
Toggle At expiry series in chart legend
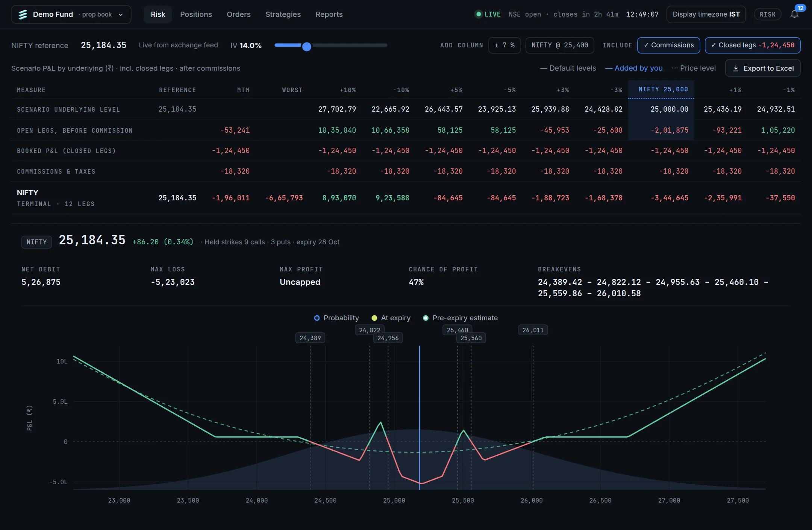pos(391,318)
